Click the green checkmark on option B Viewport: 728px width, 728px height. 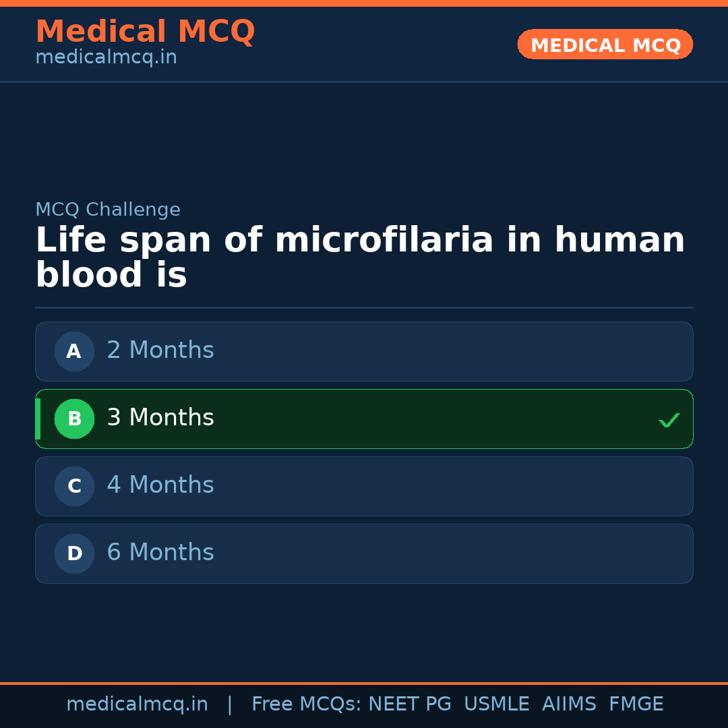669,420
